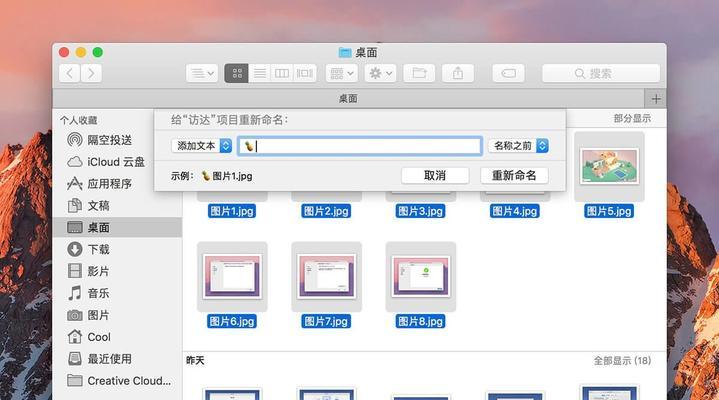Screen dimensions: 719x400
Task: Click the 取消 button
Action: (x=435, y=176)
